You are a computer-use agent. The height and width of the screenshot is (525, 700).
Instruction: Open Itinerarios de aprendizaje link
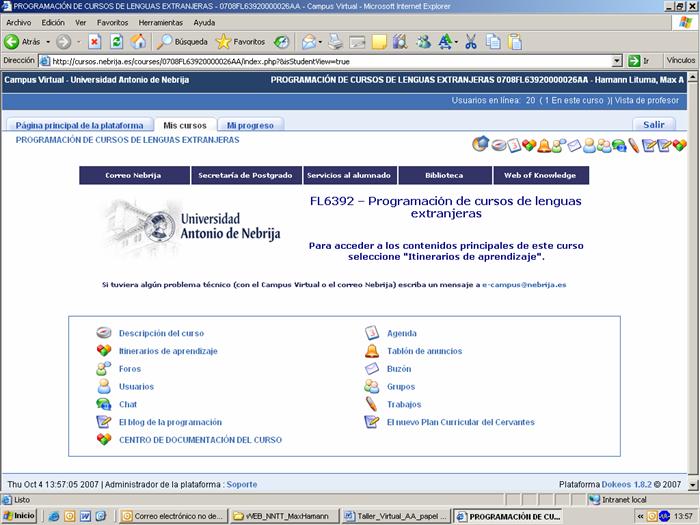168,351
